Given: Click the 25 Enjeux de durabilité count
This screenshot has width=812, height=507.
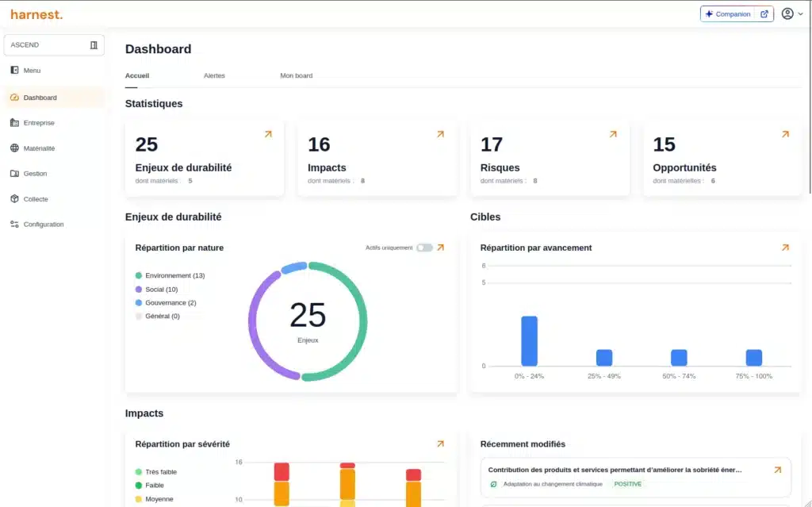Looking at the screenshot, I should click(x=147, y=144).
